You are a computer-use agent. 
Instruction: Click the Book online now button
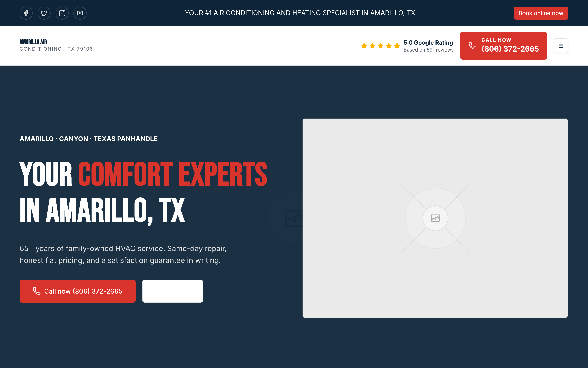click(541, 13)
